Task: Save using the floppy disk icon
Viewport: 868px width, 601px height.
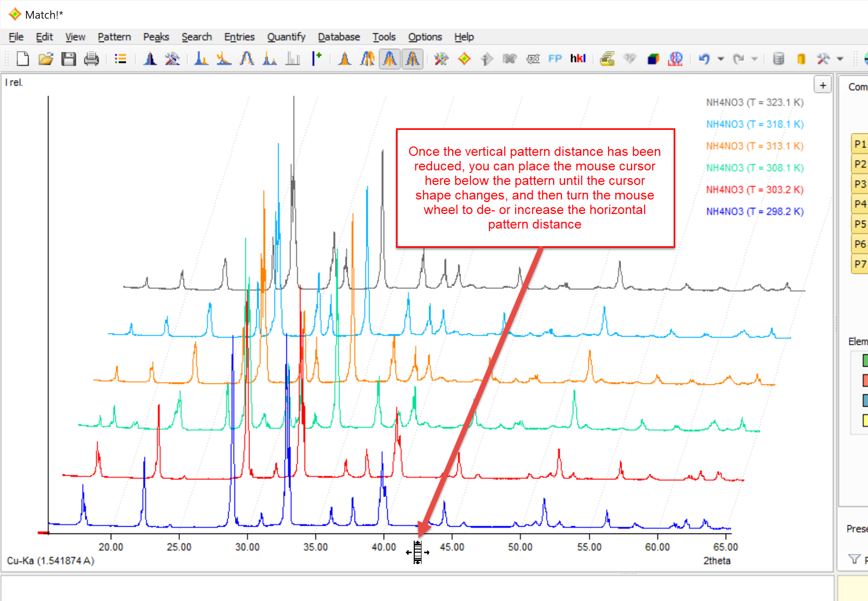Action: [x=69, y=59]
